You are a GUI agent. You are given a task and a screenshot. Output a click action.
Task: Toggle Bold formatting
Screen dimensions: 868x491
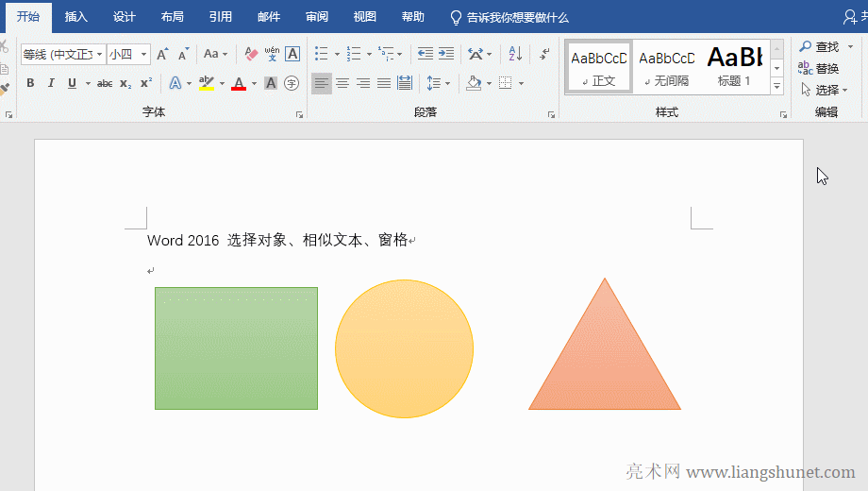[x=30, y=83]
